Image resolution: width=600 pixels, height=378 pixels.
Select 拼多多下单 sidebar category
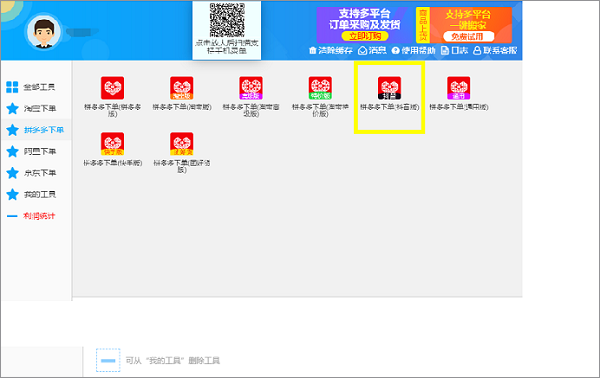click(35, 130)
